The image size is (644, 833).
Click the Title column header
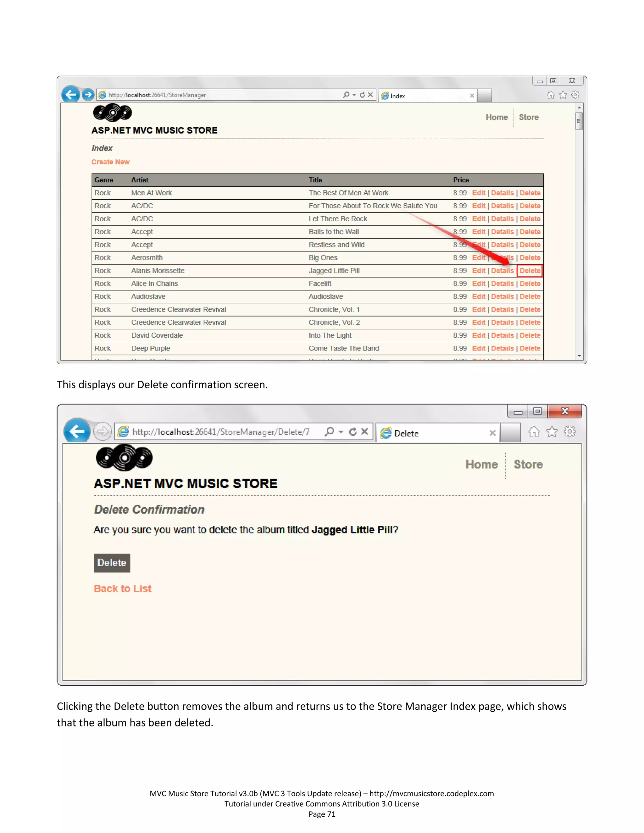pos(315,180)
